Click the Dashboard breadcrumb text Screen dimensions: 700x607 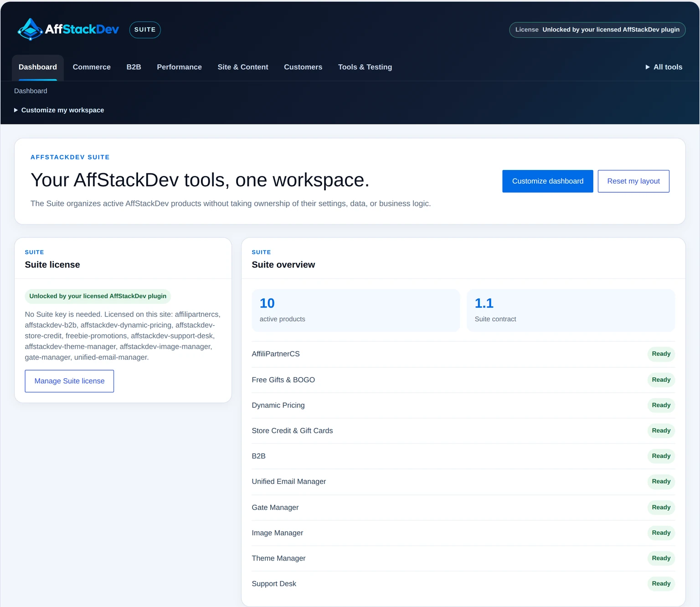click(x=31, y=91)
